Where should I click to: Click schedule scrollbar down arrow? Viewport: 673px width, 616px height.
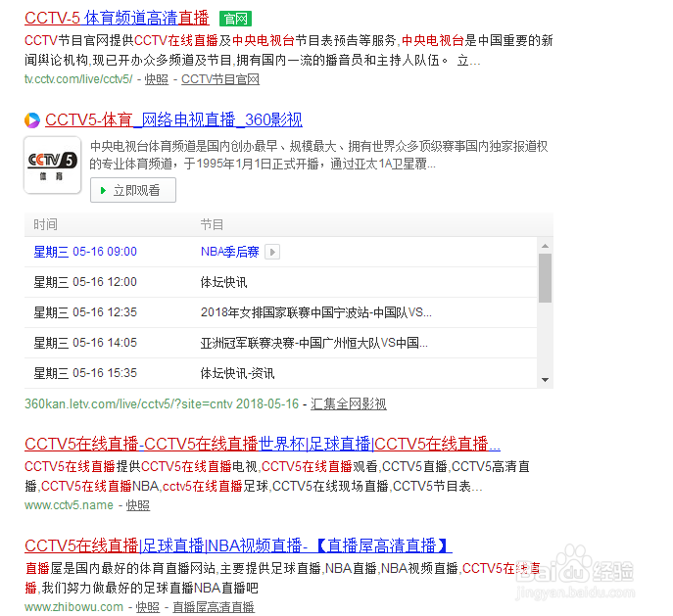point(545,380)
